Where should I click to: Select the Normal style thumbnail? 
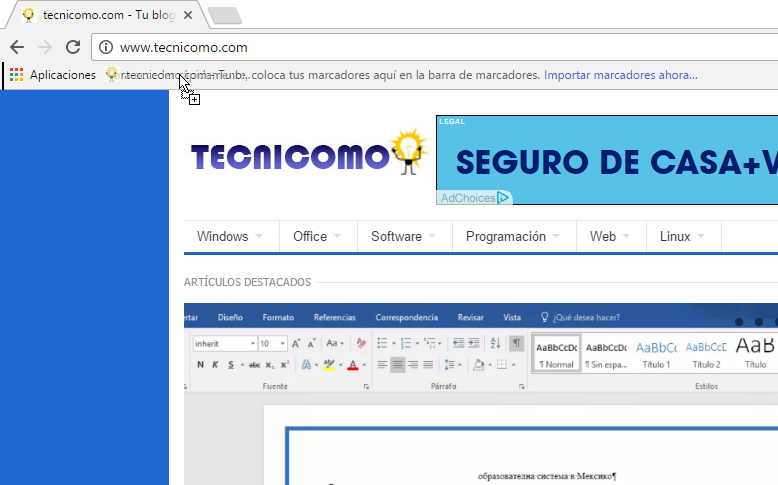coord(557,353)
